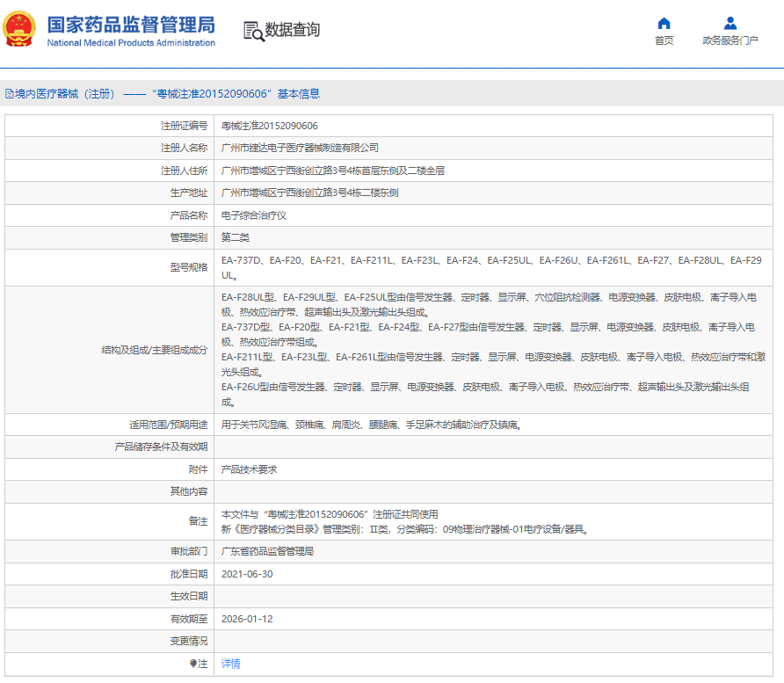
Task: Select 广东省药品监督管理局 approval department
Action: click(267, 551)
